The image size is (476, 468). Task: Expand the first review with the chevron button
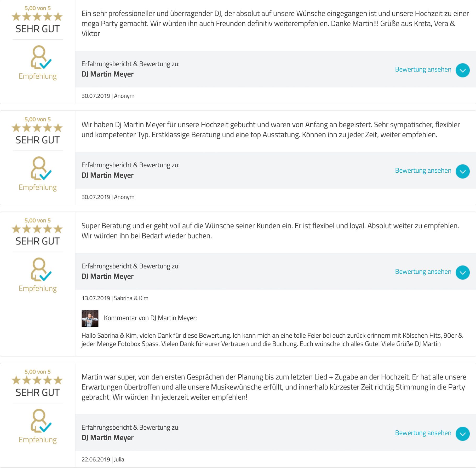pos(462,70)
